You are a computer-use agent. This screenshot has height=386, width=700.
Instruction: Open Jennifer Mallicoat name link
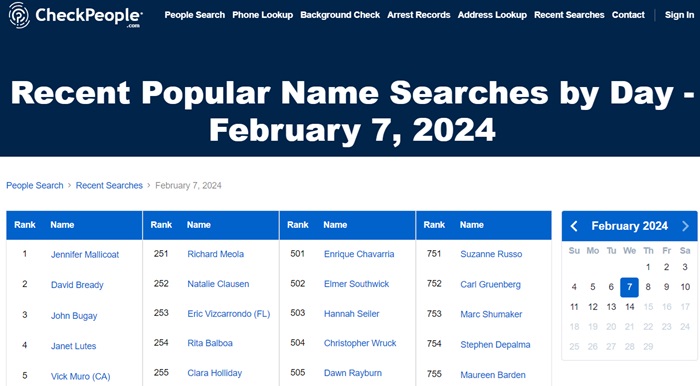tap(85, 255)
